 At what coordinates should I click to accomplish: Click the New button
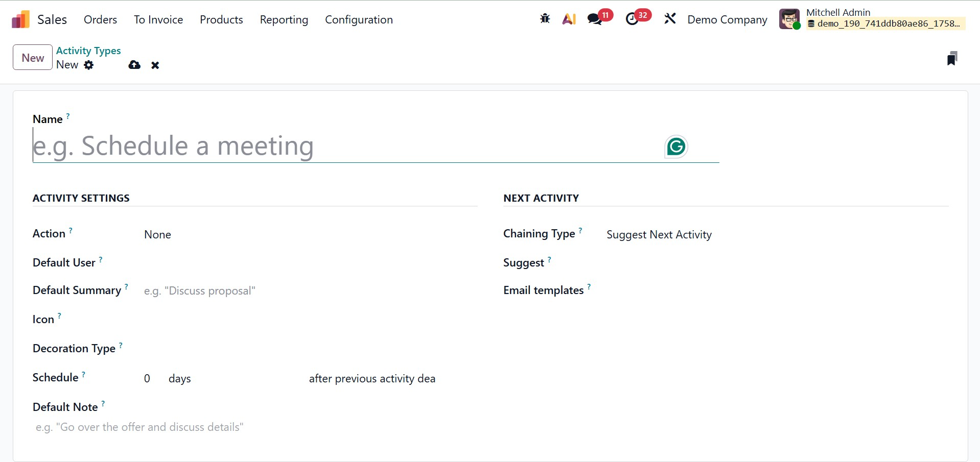[x=33, y=58]
